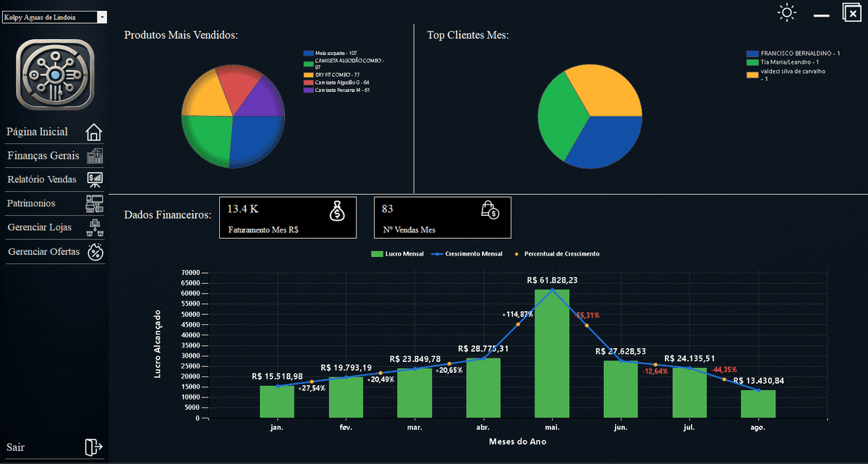Open Página Inicial menu item

pyautogui.click(x=38, y=132)
